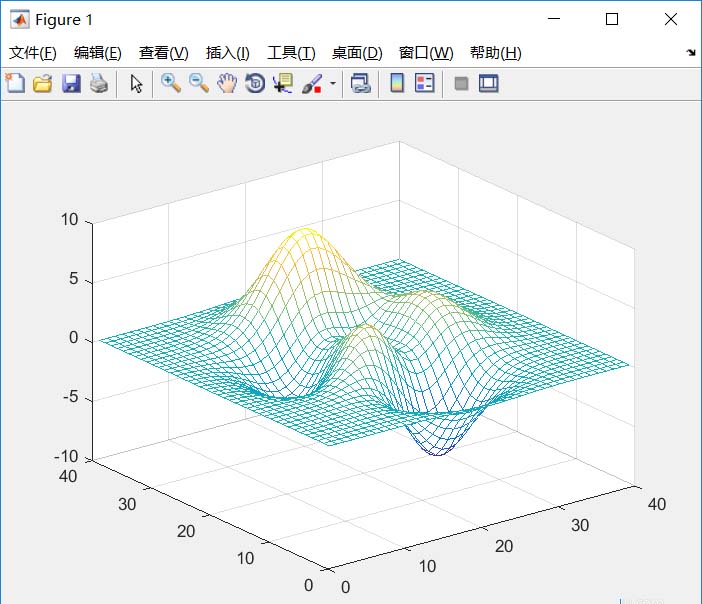Click the z-axis tick label 10
This screenshot has width=702, height=604.
point(69,219)
